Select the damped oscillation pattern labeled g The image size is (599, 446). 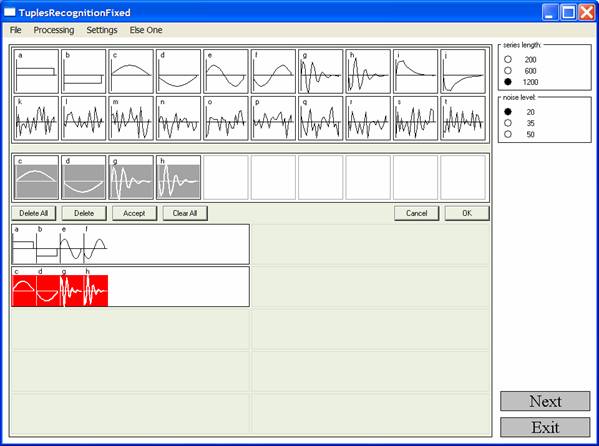(321, 71)
